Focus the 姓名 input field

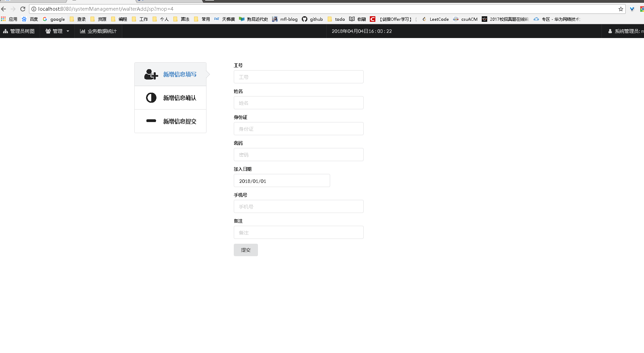[x=299, y=103]
